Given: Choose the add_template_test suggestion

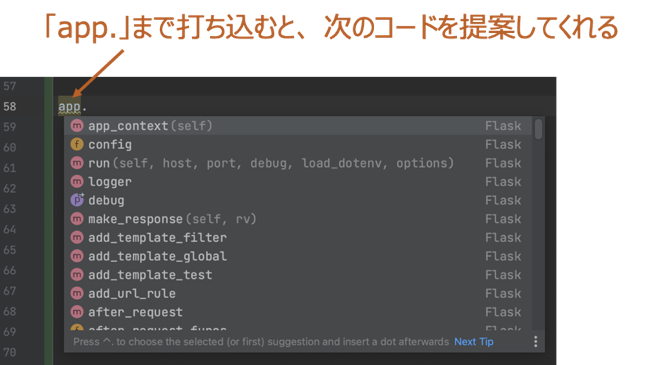Looking at the screenshot, I should pyautogui.click(x=298, y=274).
